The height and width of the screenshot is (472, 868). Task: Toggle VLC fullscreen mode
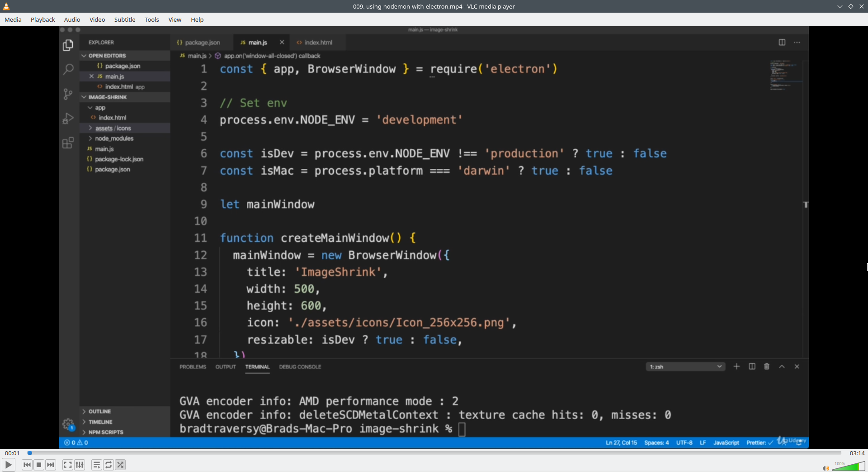[x=68, y=465]
